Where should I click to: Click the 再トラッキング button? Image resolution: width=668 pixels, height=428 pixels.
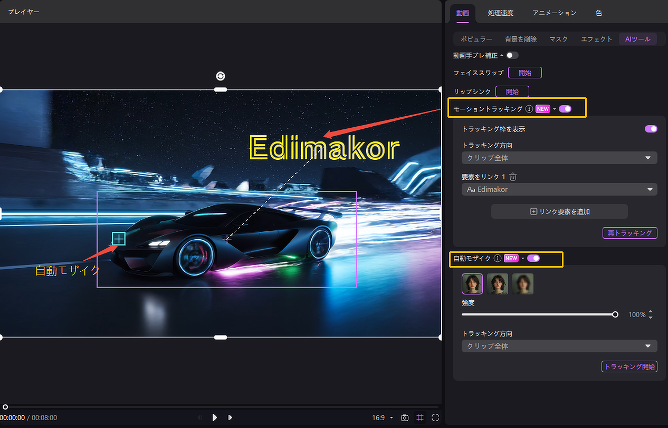pyautogui.click(x=630, y=233)
